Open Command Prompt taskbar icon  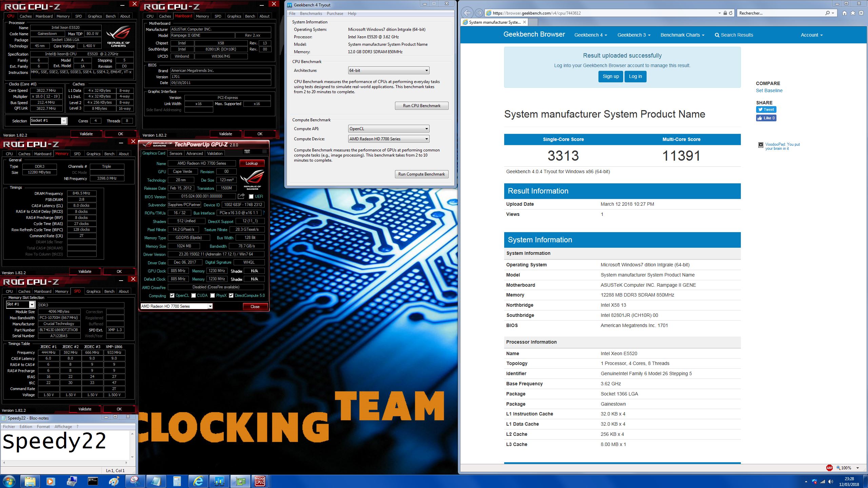pyautogui.click(x=93, y=481)
